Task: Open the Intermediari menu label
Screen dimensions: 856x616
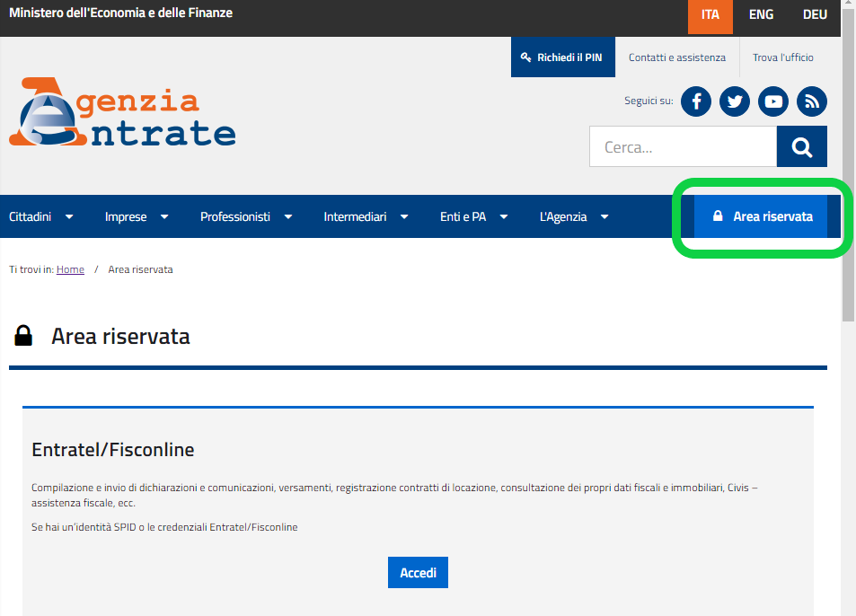Action: pyautogui.click(x=355, y=216)
